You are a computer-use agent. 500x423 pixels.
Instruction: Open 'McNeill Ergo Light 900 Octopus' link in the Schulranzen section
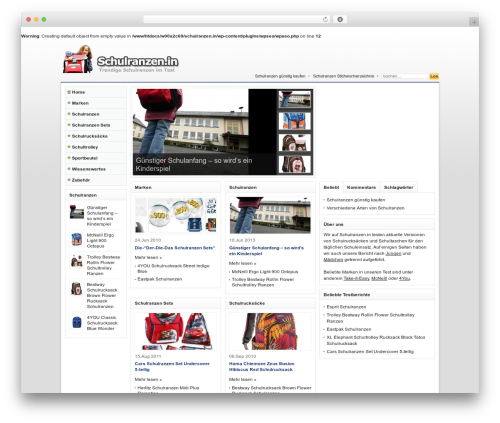point(265,272)
